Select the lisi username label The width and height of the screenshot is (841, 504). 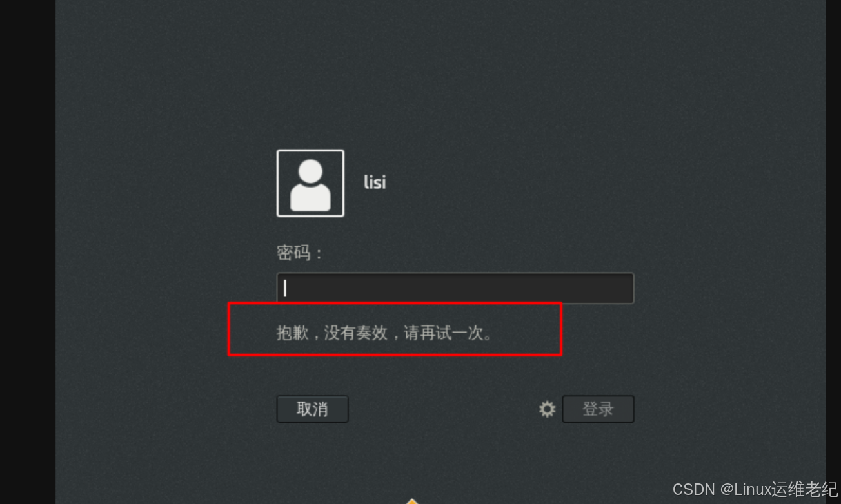pos(375,182)
